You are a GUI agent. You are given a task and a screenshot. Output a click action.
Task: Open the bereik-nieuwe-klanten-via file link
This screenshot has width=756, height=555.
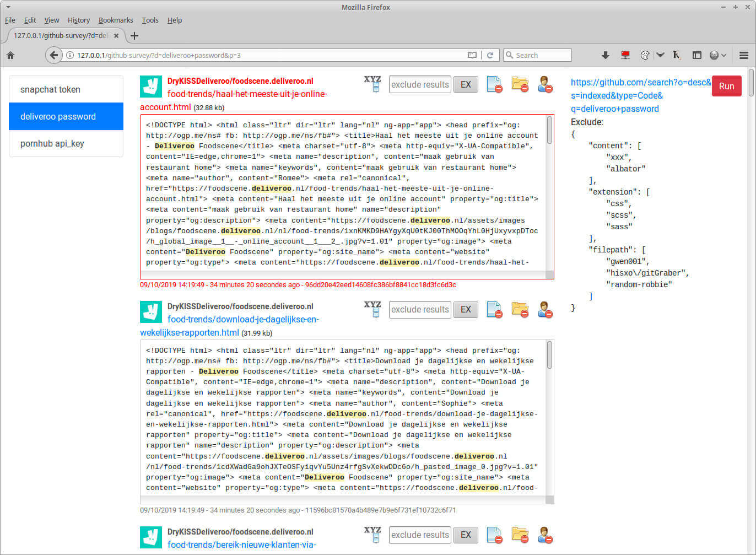pos(242,545)
